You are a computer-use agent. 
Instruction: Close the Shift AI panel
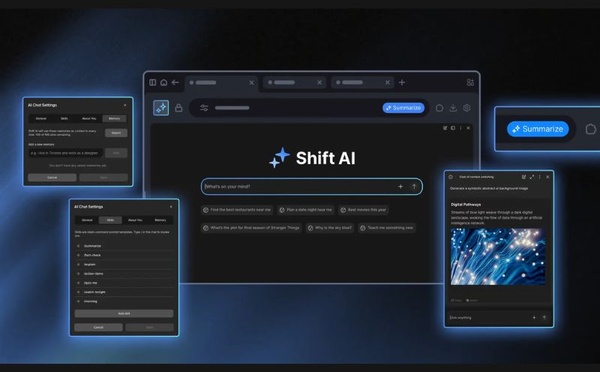click(x=468, y=128)
